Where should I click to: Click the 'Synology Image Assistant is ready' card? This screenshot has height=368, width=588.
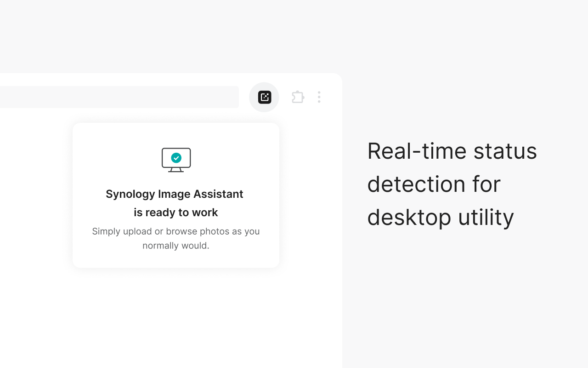(176, 195)
